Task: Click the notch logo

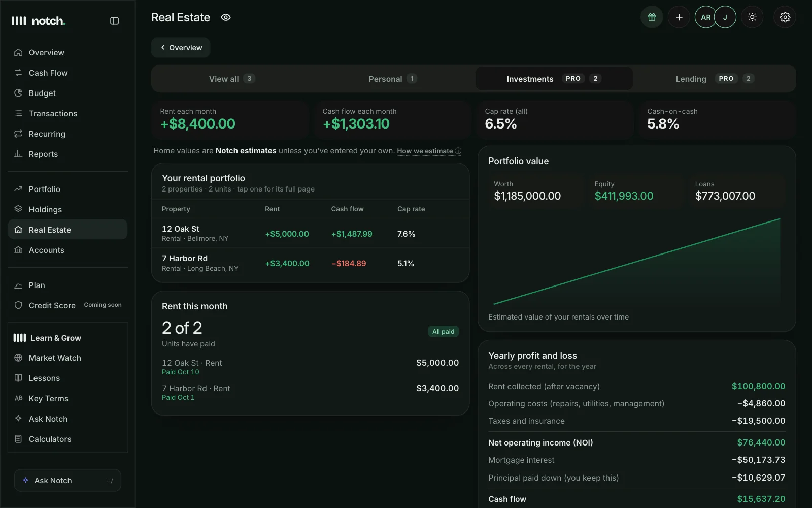Action: click(39, 21)
